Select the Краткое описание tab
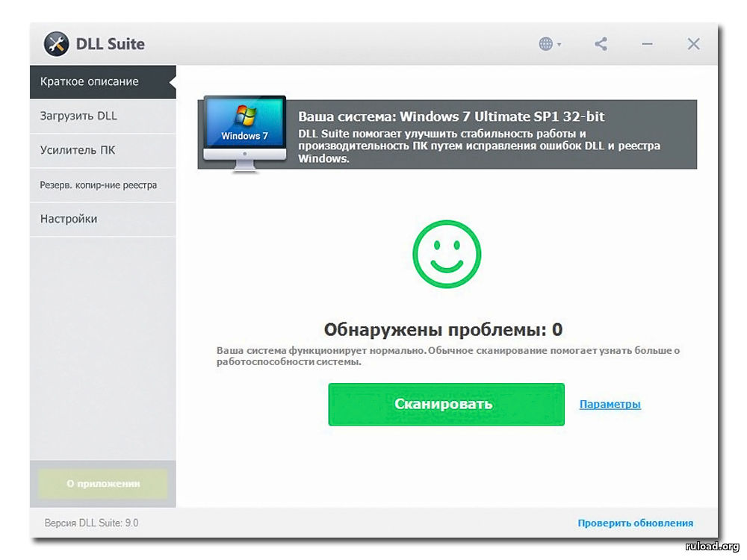The width and height of the screenshot is (747, 560). 102,81
